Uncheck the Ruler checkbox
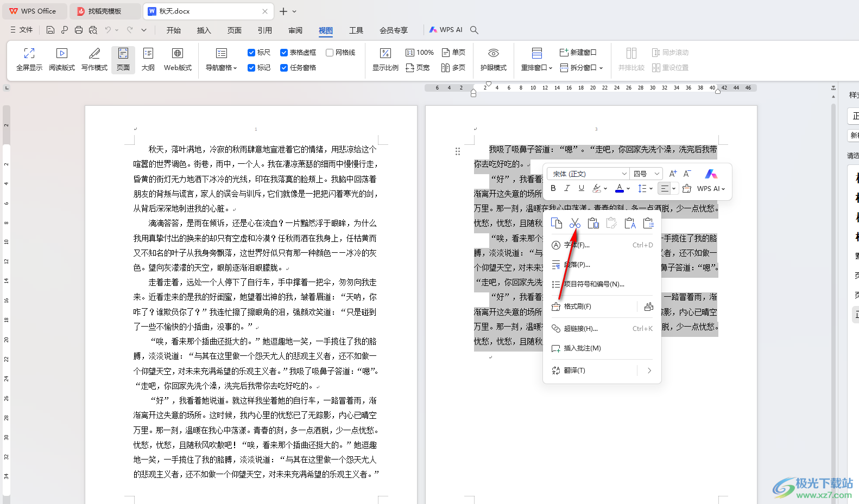The height and width of the screenshot is (504, 859). tap(251, 53)
